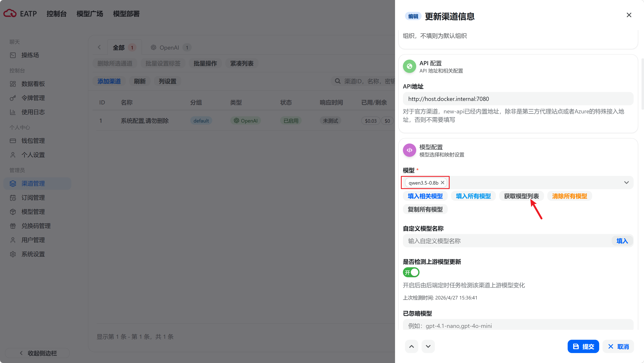Click the 编辑 badge in panel header

point(413,16)
